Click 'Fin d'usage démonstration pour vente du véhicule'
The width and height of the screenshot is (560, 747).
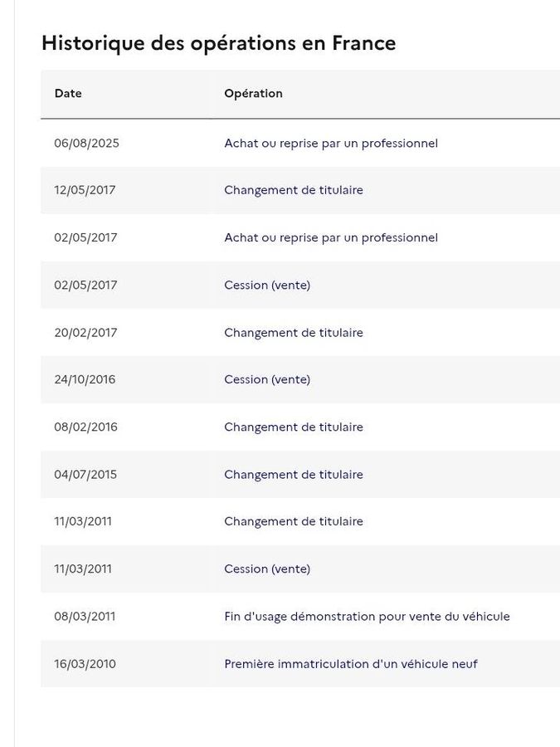point(367,617)
